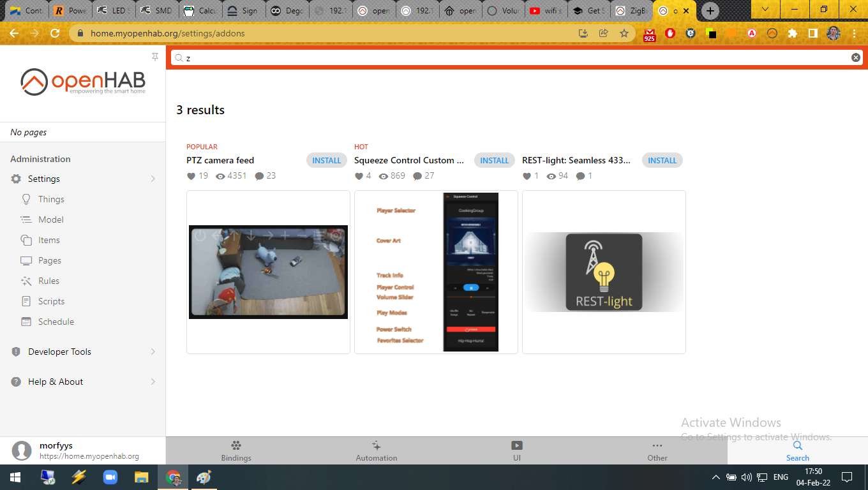
Task: Open Zoom from the taskbar
Action: point(110,477)
